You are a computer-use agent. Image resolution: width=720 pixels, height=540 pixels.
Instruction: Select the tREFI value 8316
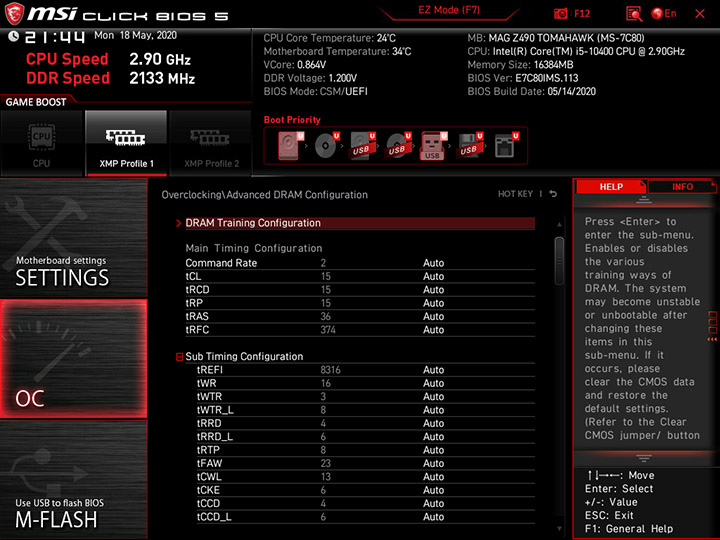(330, 370)
